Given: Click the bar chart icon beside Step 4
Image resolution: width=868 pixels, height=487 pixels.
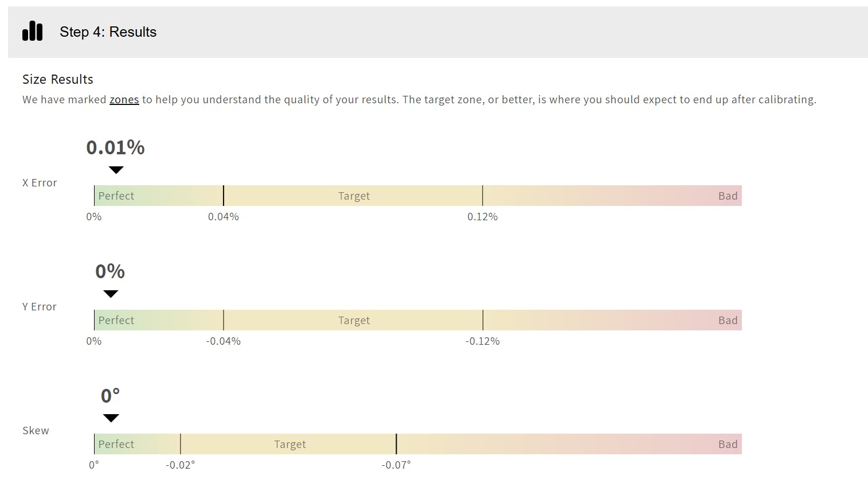Looking at the screenshot, I should (x=32, y=32).
